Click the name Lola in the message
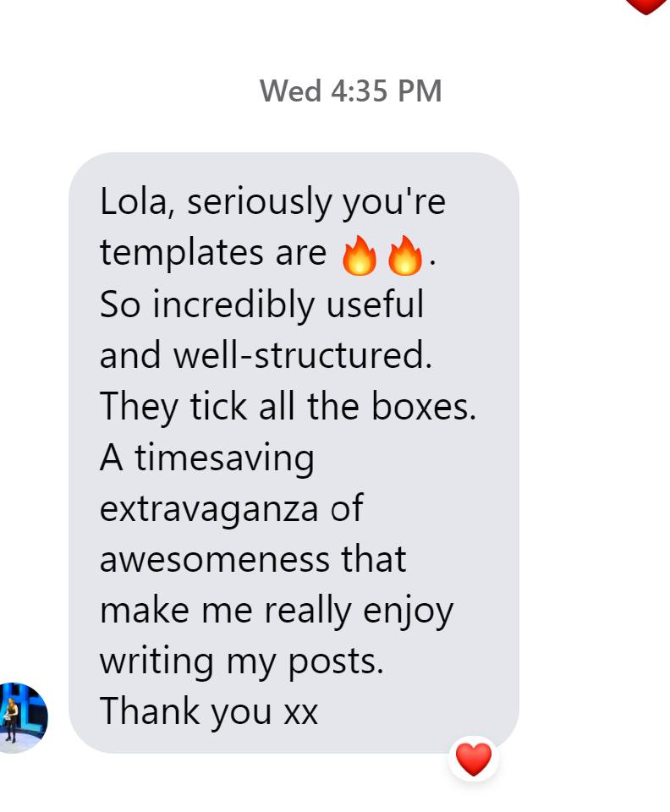The width and height of the screenshot is (670, 812). 135,203
